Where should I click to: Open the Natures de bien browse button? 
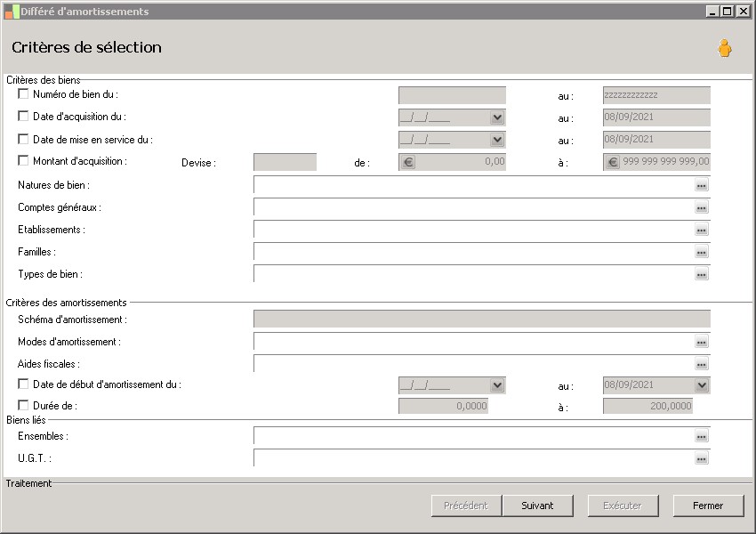click(x=702, y=185)
